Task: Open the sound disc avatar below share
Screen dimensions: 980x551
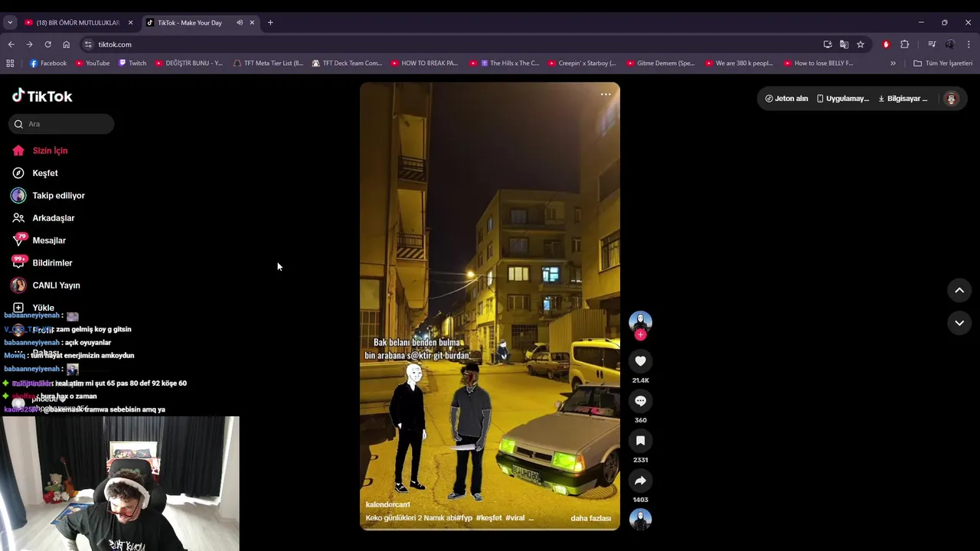Action: (640, 519)
